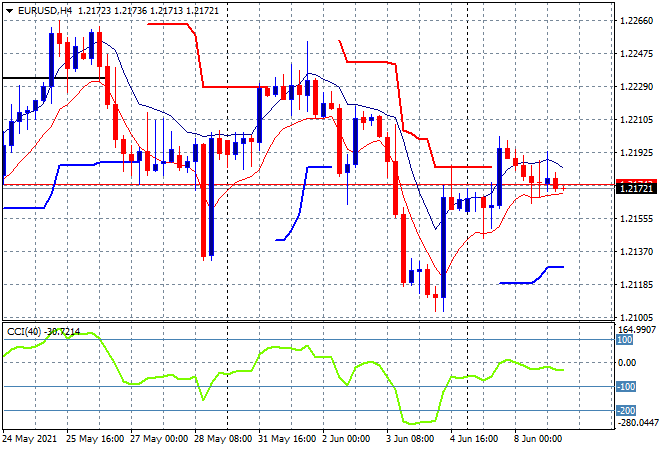This screenshot has height=450, width=660.
Task: Click the CCI maximum value 164.9907
Action: pos(637,330)
